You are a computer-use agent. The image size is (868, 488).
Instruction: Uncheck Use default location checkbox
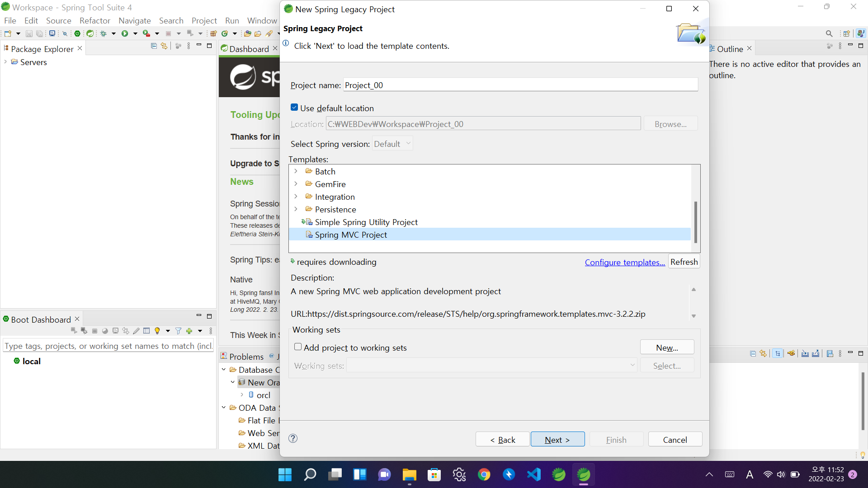coord(294,108)
